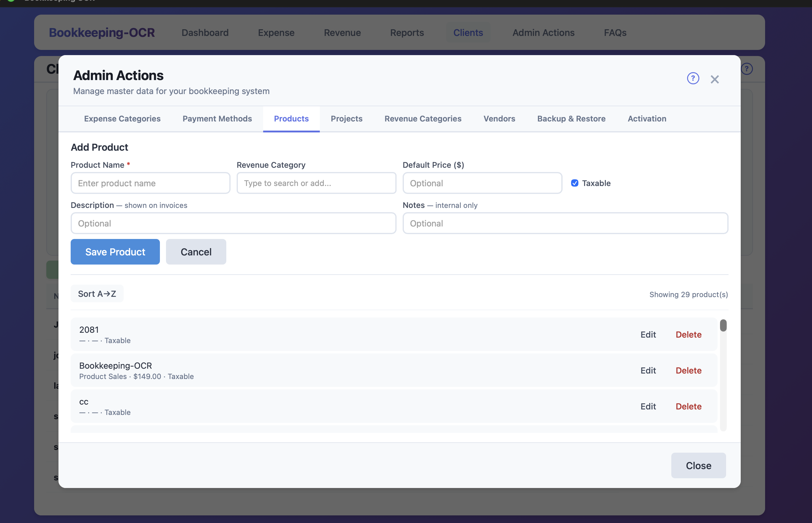Edit the 2081 product
This screenshot has height=523, width=812.
click(x=648, y=335)
